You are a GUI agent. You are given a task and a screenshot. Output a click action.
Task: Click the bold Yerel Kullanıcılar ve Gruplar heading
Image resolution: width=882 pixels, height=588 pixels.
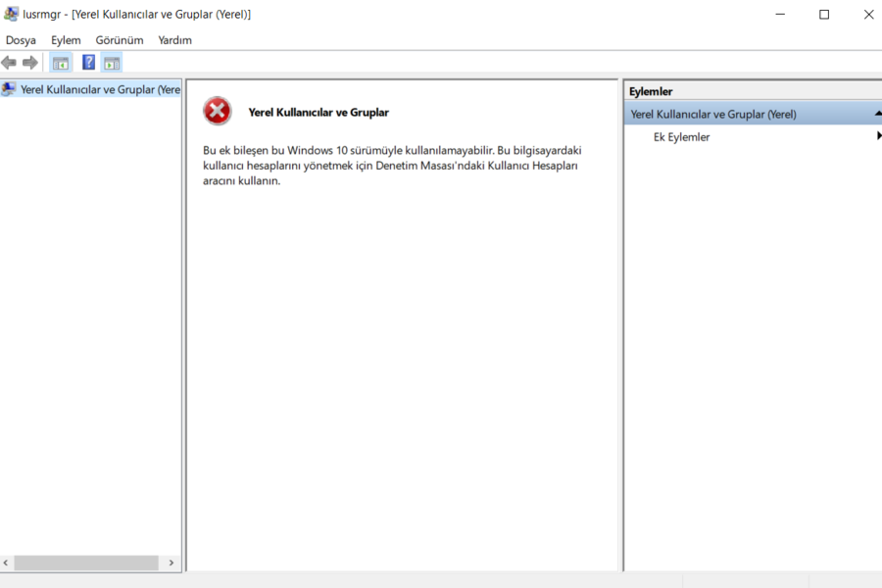[x=318, y=113]
